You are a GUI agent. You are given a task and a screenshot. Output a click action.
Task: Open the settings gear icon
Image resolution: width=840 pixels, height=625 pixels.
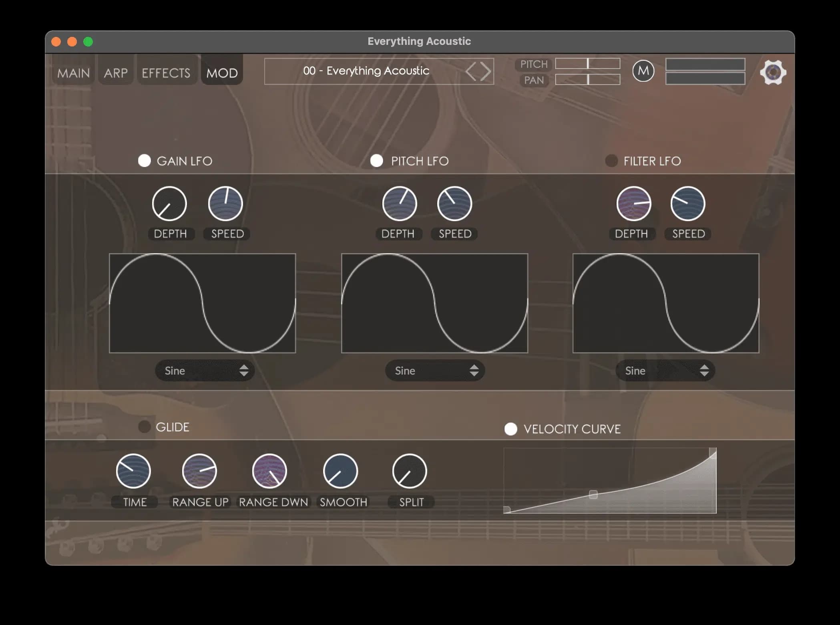pos(772,73)
